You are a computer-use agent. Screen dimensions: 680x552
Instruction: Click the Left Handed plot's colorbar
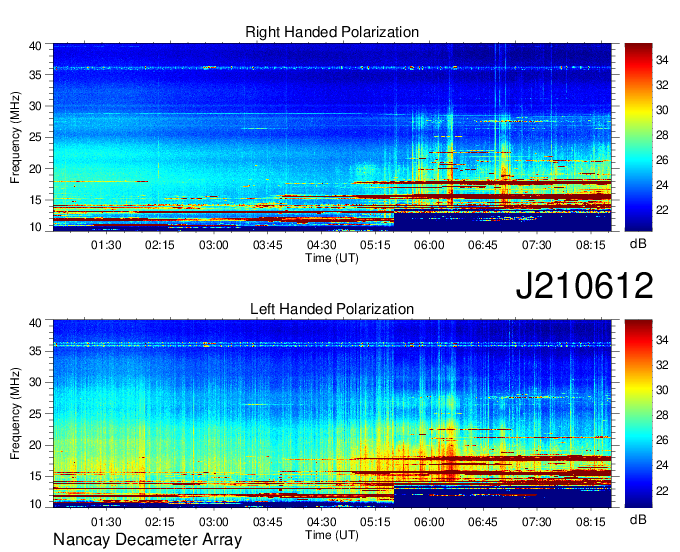638,414
